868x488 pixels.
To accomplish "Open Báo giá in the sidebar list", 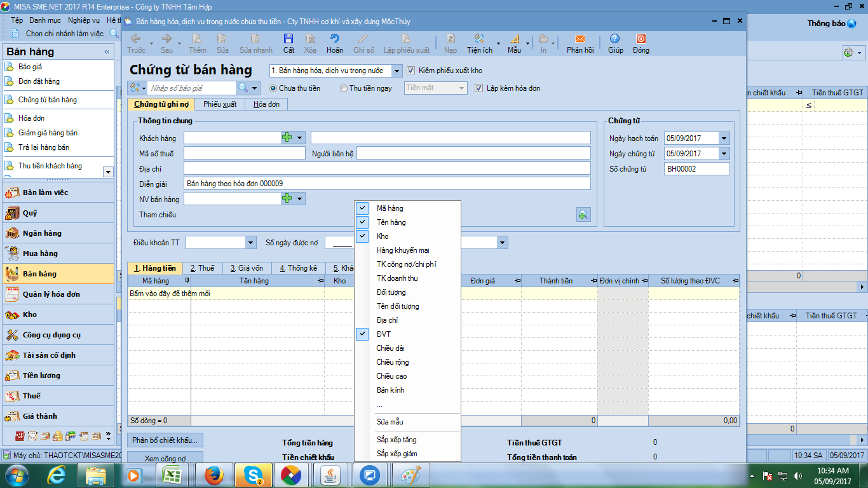I will point(31,66).
